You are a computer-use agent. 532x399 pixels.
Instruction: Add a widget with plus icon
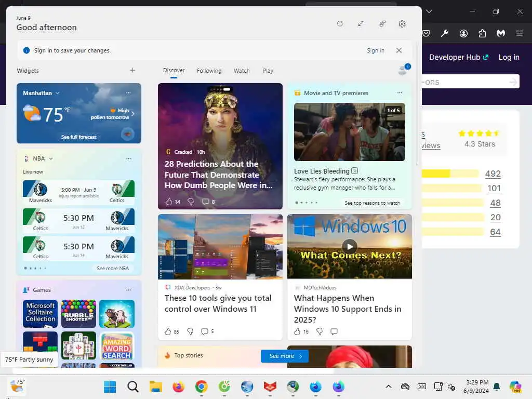click(x=132, y=70)
